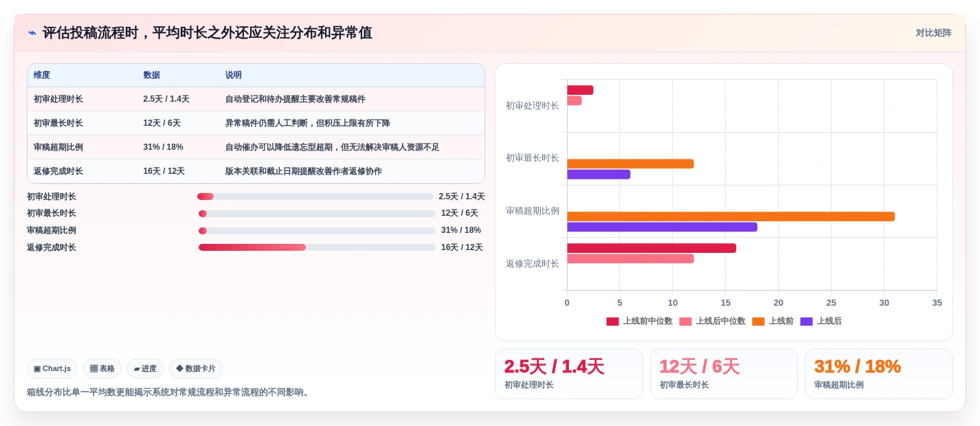Click the purple 审稿超期比例 bar in chart

(x=662, y=227)
